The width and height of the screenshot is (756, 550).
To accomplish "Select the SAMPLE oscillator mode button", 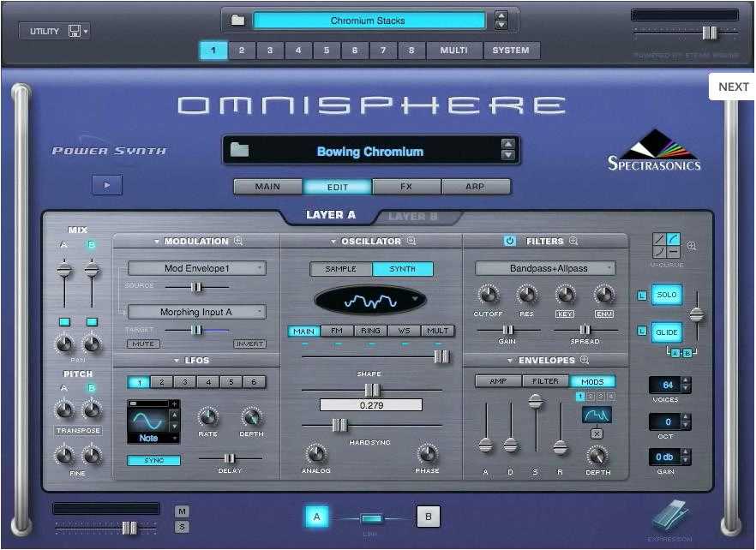I will pyautogui.click(x=341, y=269).
